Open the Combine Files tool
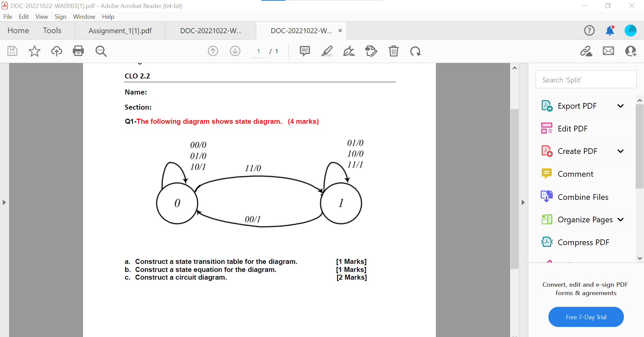644x337 pixels. pos(583,197)
